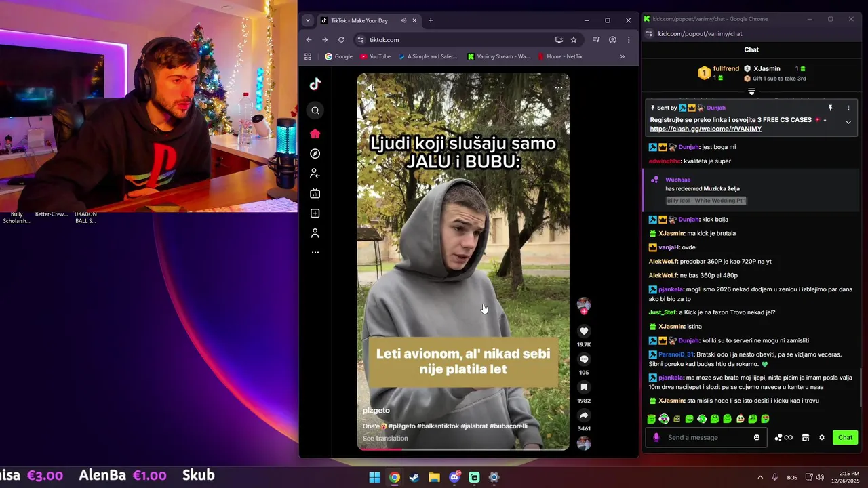Click the Send a message field
Viewport: 868px width, 488px height.
coord(705,437)
